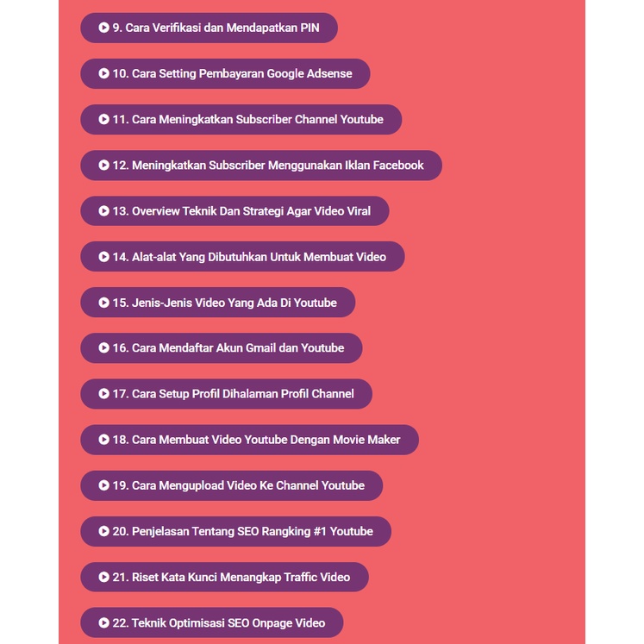
Task: Click play icon for lesson 12 Iklan Facebook
Action: click(103, 166)
